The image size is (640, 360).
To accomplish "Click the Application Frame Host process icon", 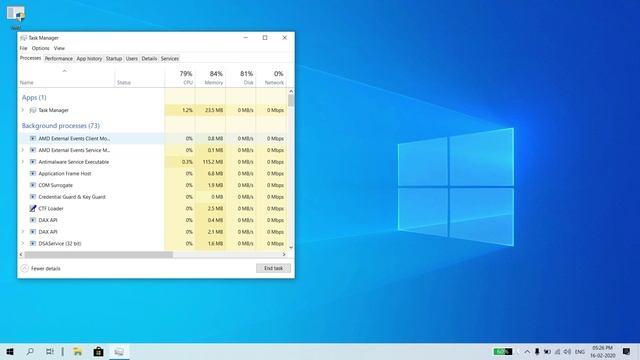I will 33,173.
